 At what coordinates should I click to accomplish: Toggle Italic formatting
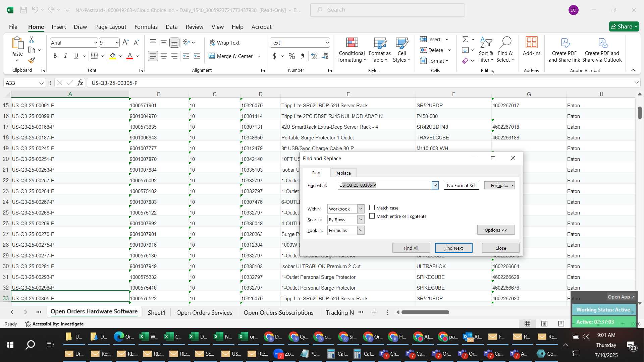[x=66, y=56]
